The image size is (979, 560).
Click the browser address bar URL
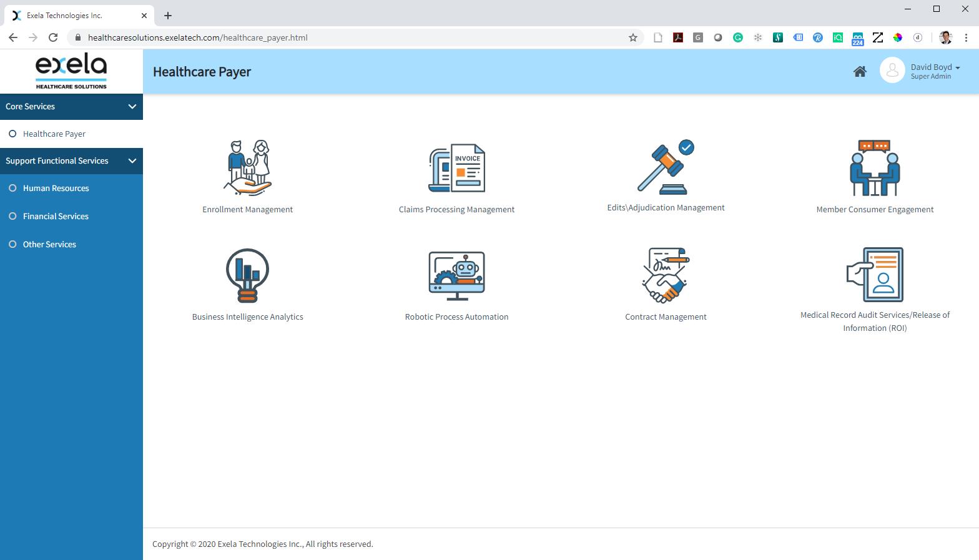coord(197,37)
